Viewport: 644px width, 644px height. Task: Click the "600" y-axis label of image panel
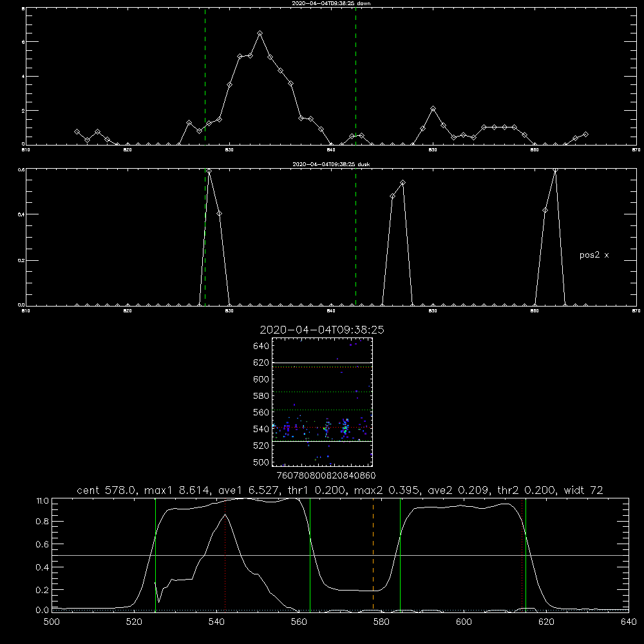click(x=261, y=379)
